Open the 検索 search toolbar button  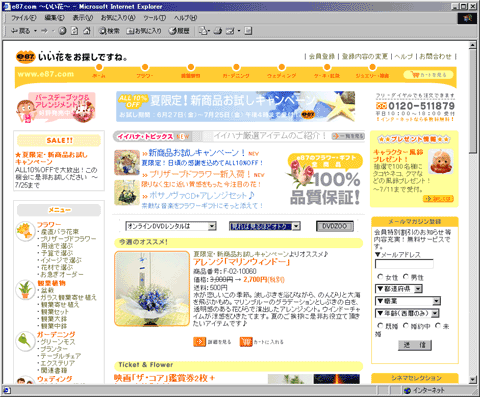[x=109, y=31]
